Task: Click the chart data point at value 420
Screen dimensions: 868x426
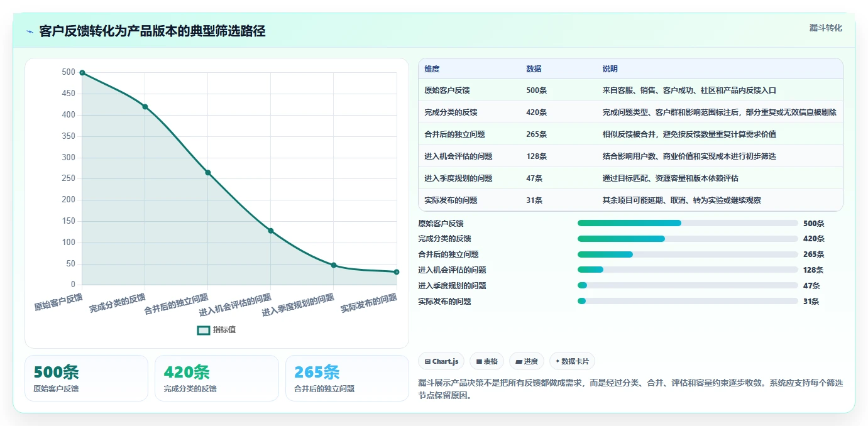Action: (145, 107)
